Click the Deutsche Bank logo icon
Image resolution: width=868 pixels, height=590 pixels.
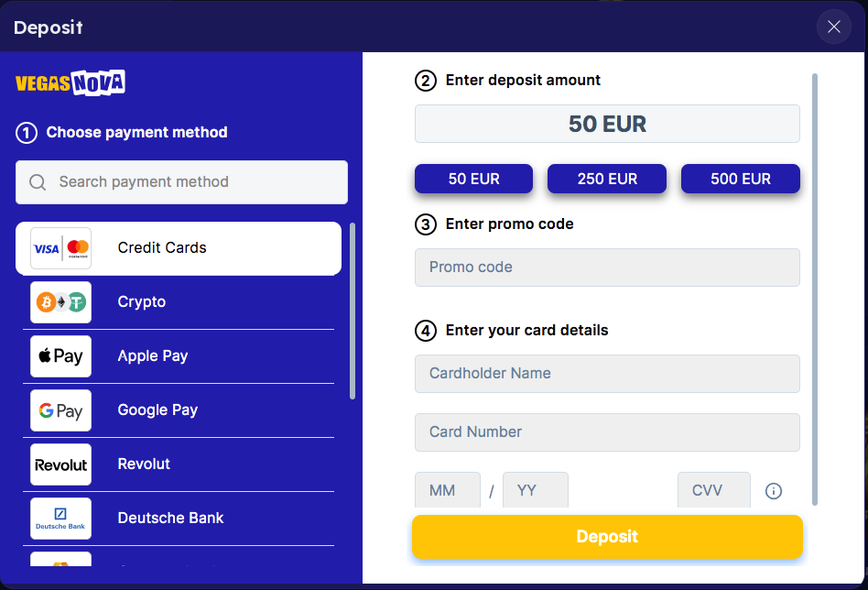coord(60,519)
